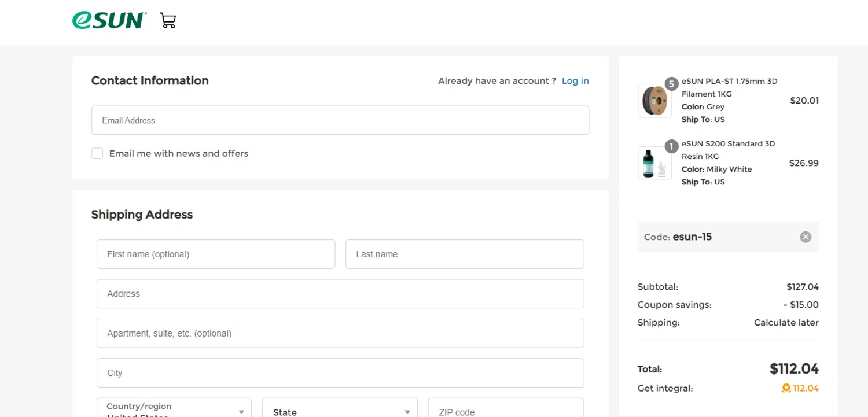Enable Email me with news and offers
Viewport: 868px width, 417px height.
tap(97, 153)
